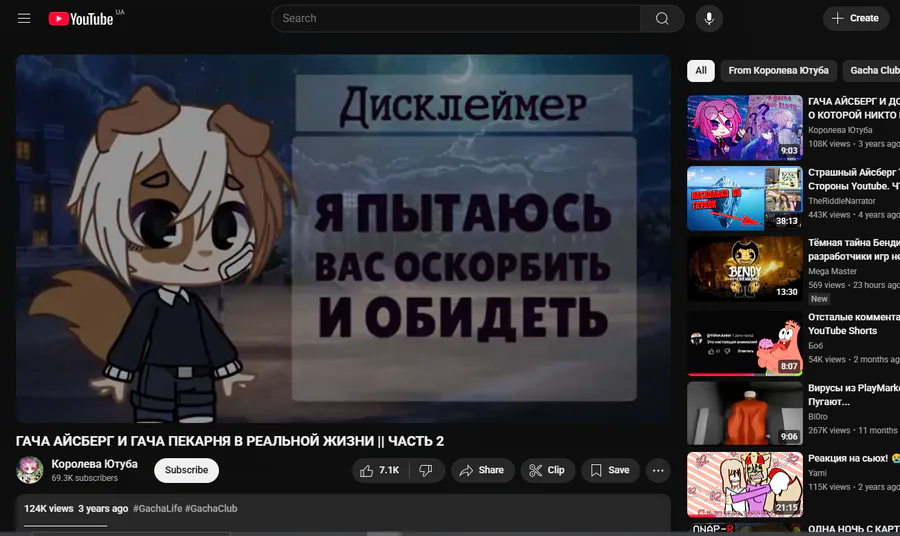Open the more actions three-dot menu
This screenshot has width=900, height=536.
pyautogui.click(x=658, y=471)
